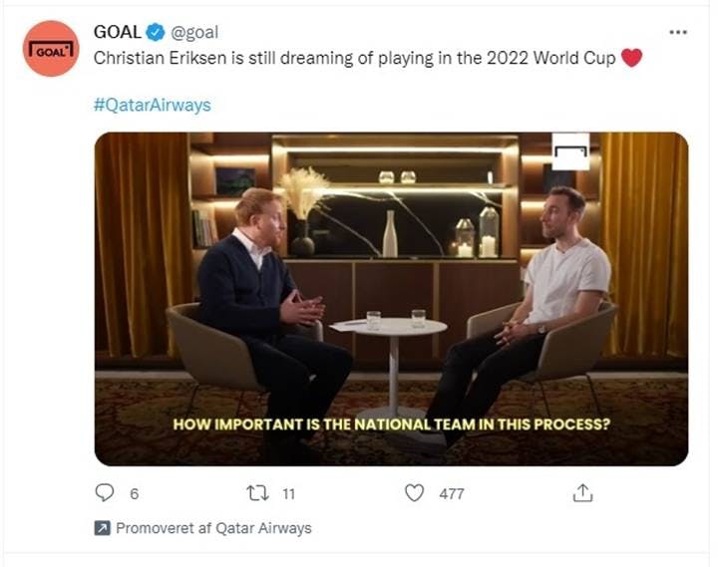Image resolution: width=728 pixels, height=567 pixels.
Task: Click the reply count of 6
Action: (134, 493)
